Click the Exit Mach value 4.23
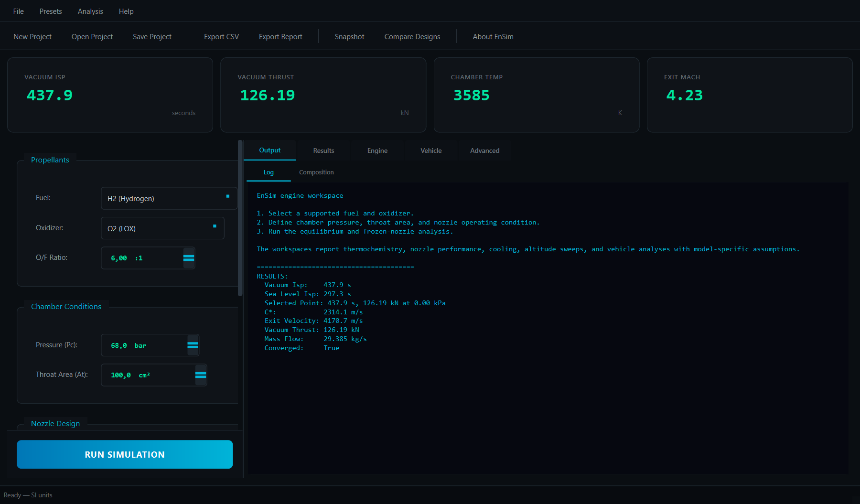The height and width of the screenshot is (504, 860). click(685, 95)
